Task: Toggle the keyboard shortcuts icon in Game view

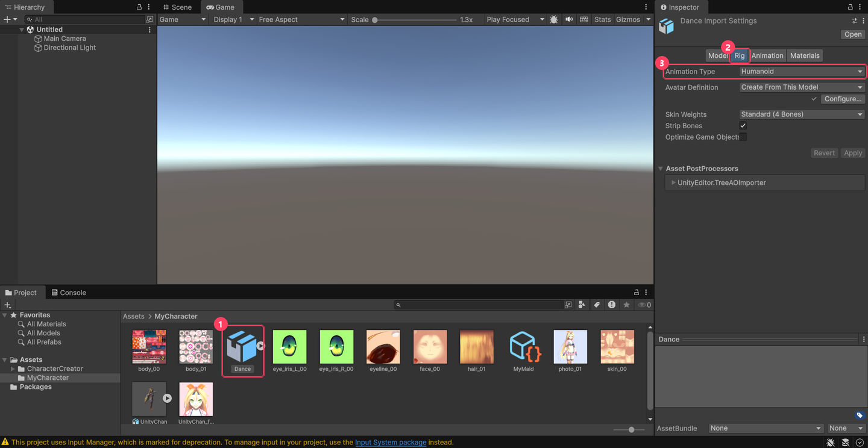Action: 584,19
